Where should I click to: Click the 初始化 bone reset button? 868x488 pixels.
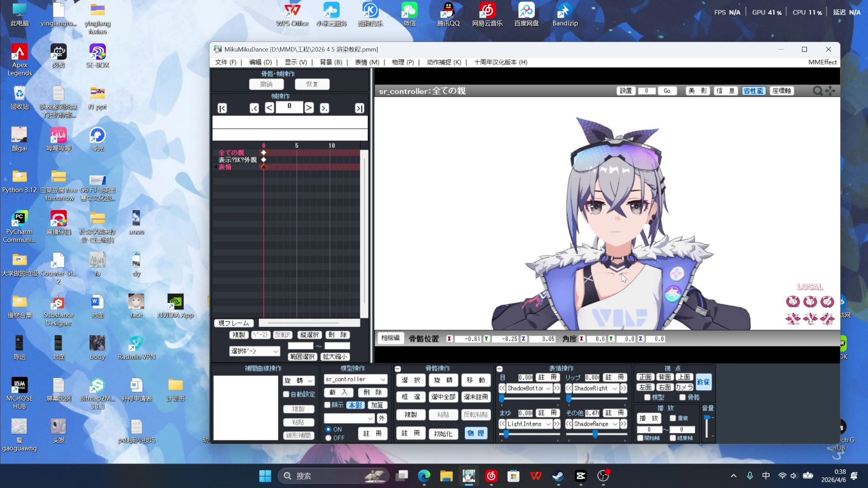coord(443,434)
